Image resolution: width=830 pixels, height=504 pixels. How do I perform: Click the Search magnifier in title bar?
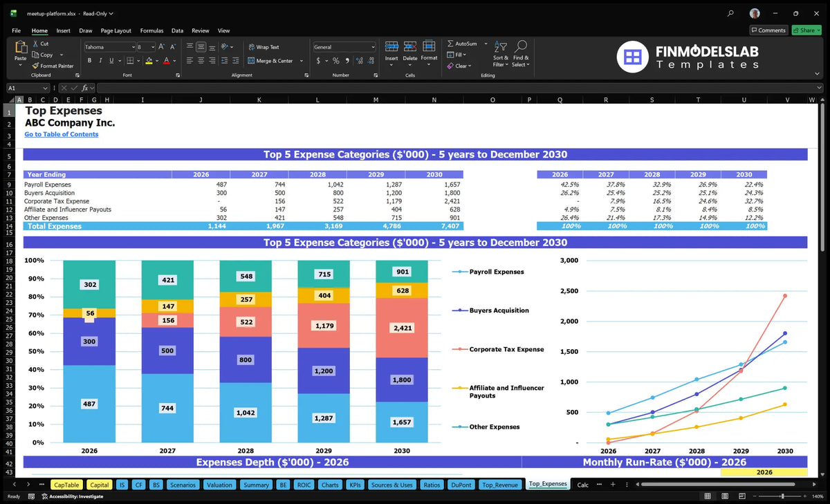pyautogui.click(x=731, y=13)
